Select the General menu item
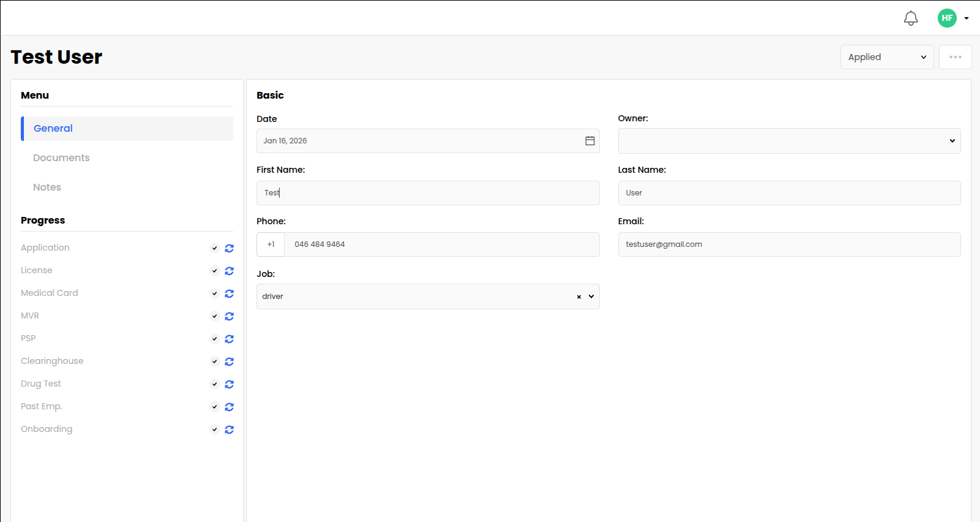Screen dimensions: 980x522 pos(53,129)
